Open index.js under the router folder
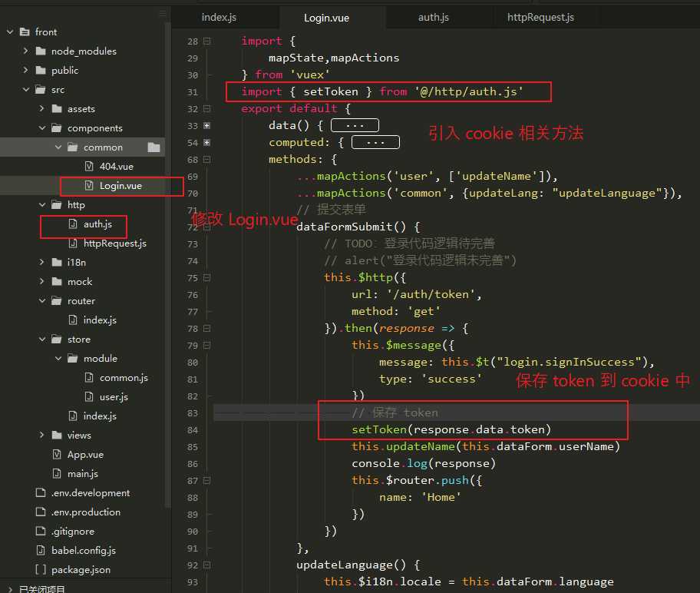The height and width of the screenshot is (593, 700). pos(100,320)
